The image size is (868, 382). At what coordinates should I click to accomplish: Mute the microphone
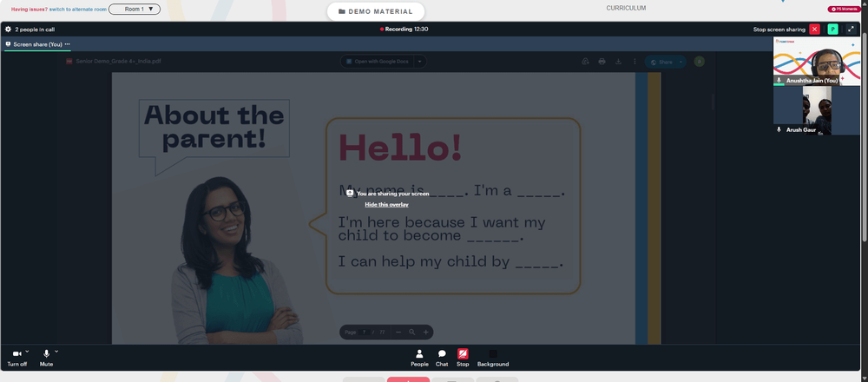tap(47, 358)
